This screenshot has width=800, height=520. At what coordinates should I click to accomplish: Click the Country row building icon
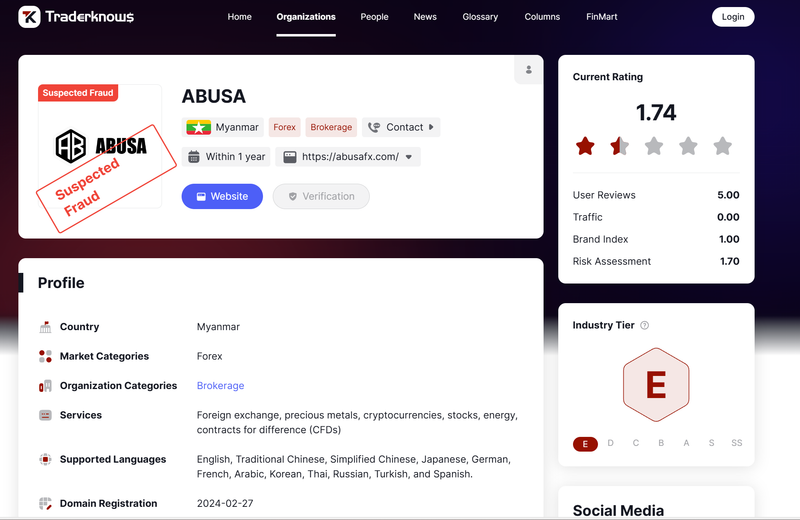[x=45, y=327]
